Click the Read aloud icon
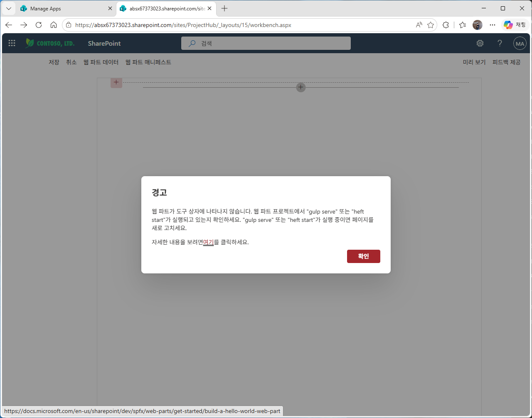Viewport: 532px width, 418px height. pos(419,25)
